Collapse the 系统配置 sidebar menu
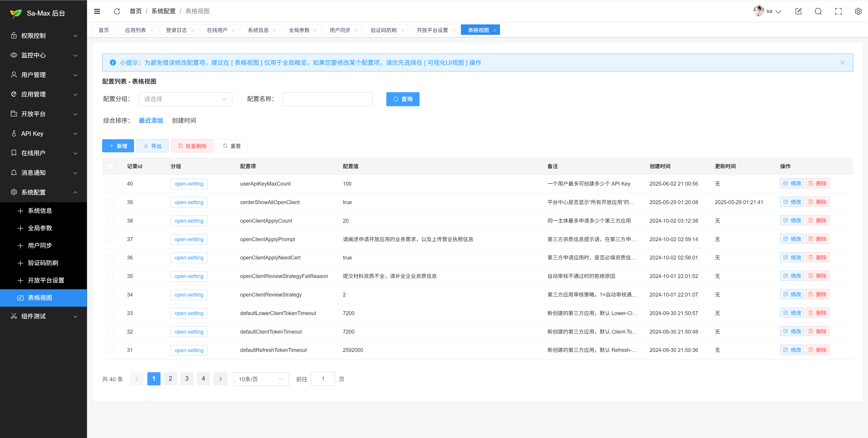 [43, 192]
